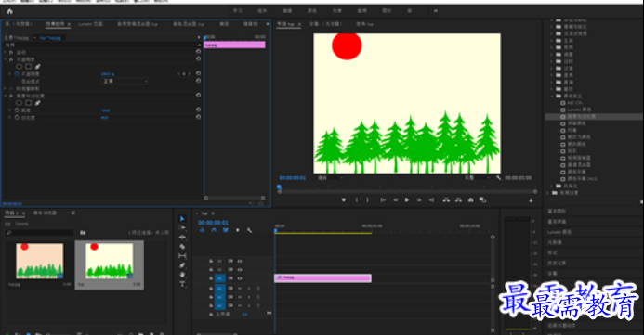
Task: Play the program monitor preview
Action: click(x=407, y=200)
